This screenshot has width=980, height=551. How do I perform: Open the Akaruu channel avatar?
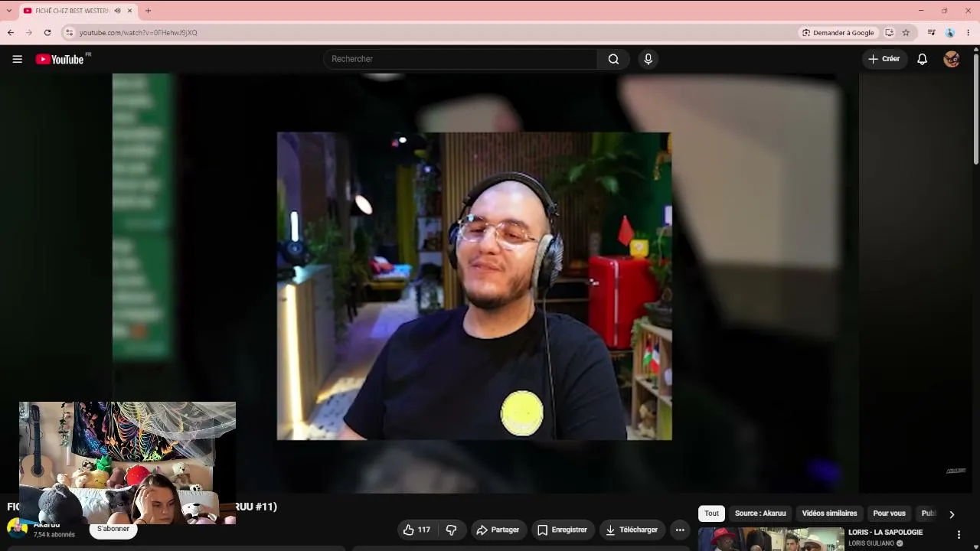17,528
